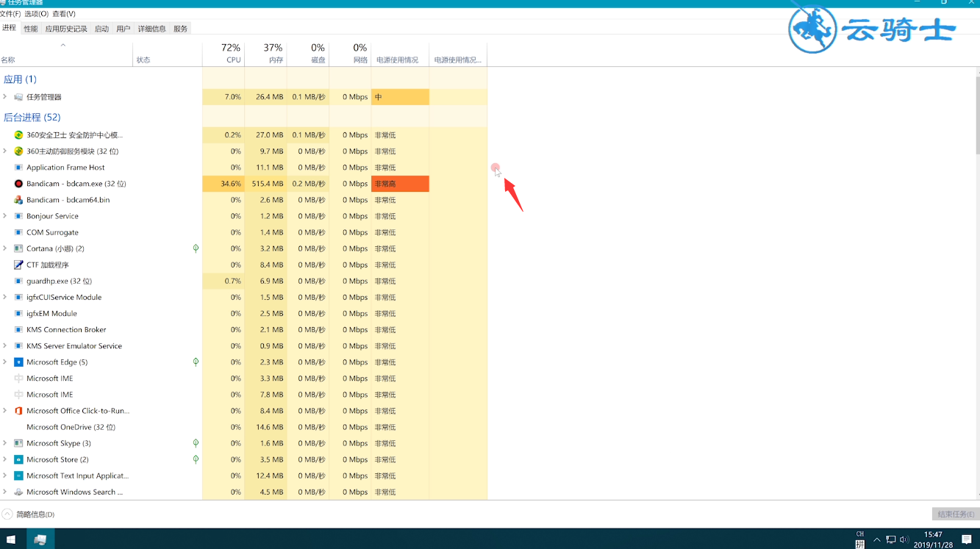Sort by the 内存 column header
The width and height of the screenshot is (980, 549).
[x=265, y=54]
